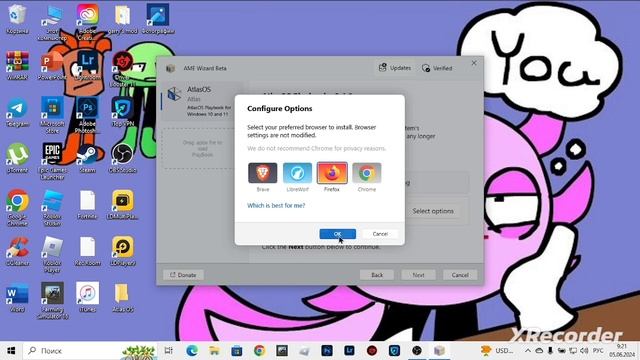Image resolution: width=640 pixels, height=360 pixels.
Task: Open Photoshop from the taskbar
Action: (x=327, y=351)
